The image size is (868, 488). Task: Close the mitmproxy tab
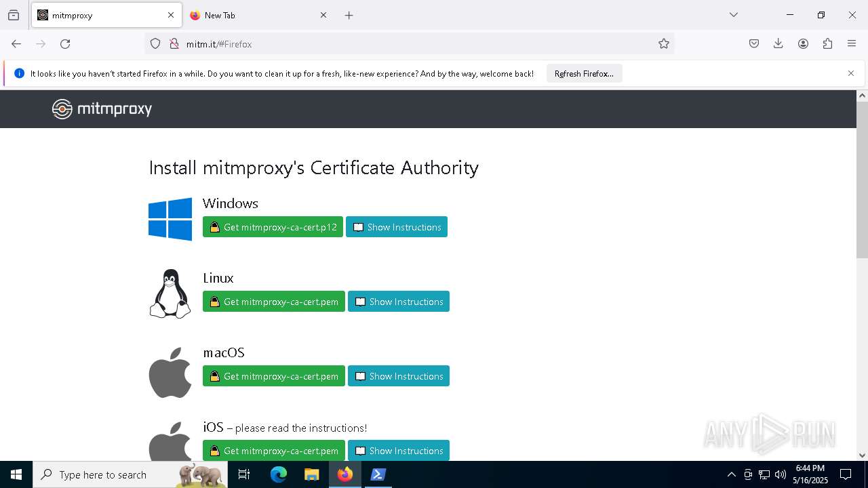tap(171, 15)
